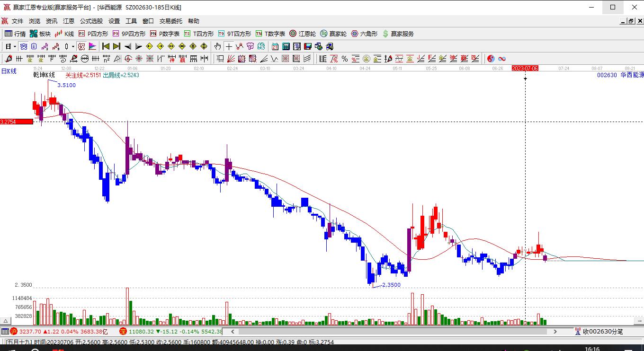Screen dimensions: 644x351
Task: Click the 深 index 11080.32 status entry
Action: coord(171,332)
